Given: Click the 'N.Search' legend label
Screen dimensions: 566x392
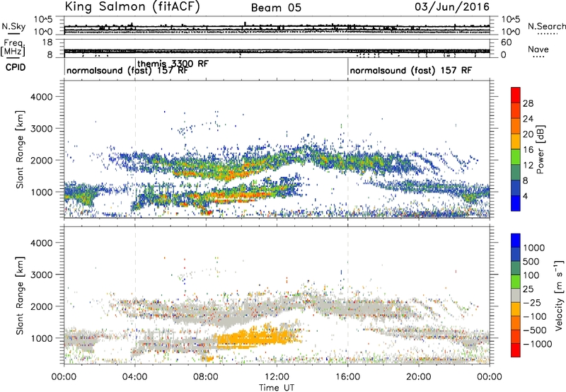Looking at the screenshot, I should click(x=546, y=26).
